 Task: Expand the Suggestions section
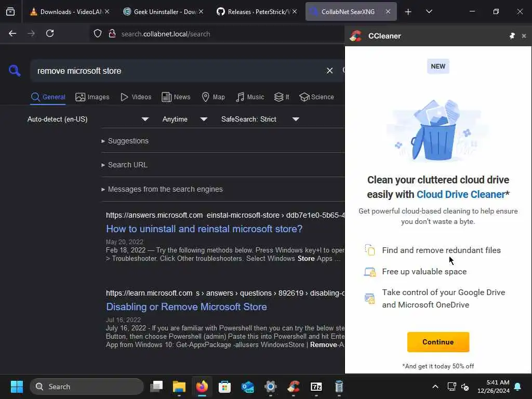coord(125,141)
